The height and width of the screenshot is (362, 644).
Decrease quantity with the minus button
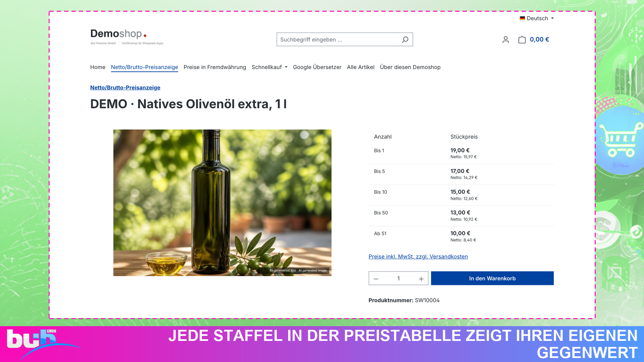point(376,279)
